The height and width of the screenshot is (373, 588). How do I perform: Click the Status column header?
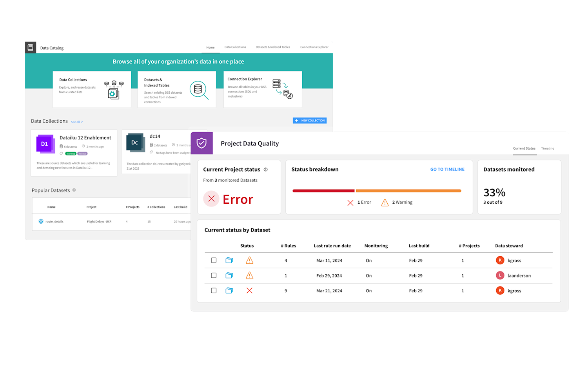pyautogui.click(x=247, y=246)
